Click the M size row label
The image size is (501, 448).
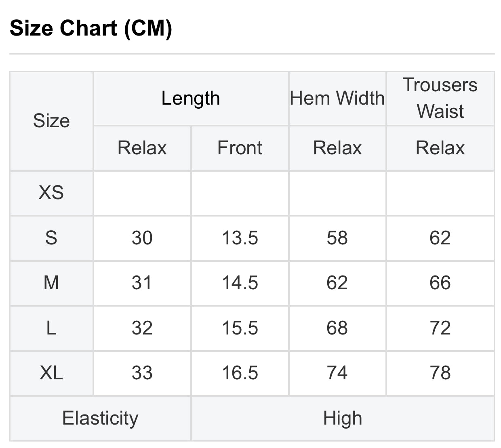tap(51, 283)
